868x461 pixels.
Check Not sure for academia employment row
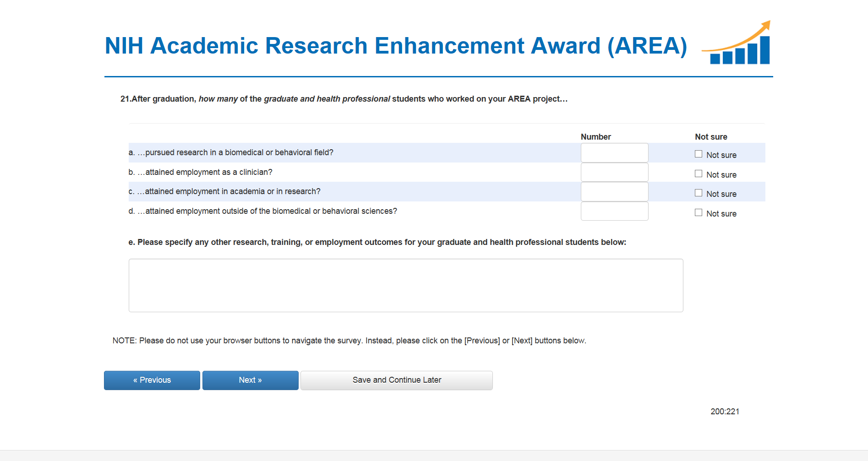point(699,193)
